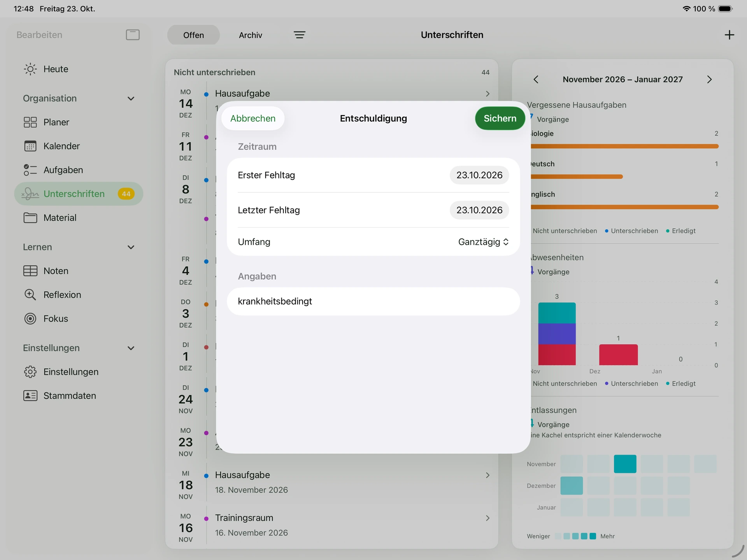Switch to the Archiv tab
The width and height of the screenshot is (747, 560).
point(251,35)
